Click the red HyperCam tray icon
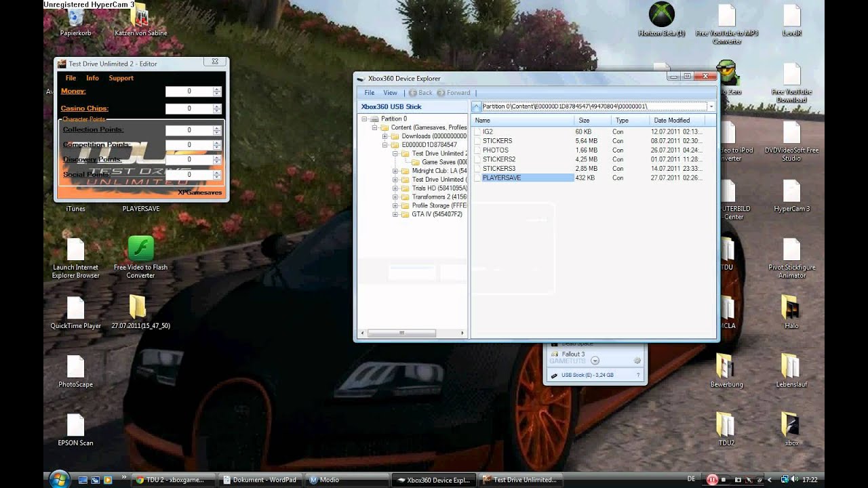Image resolution: width=868 pixels, height=488 pixels. [712, 479]
